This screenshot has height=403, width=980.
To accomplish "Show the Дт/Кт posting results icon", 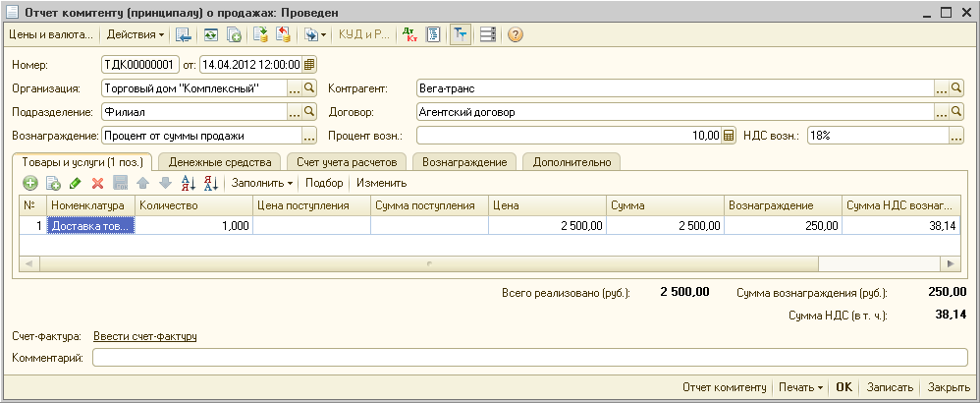I will pyautogui.click(x=410, y=35).
